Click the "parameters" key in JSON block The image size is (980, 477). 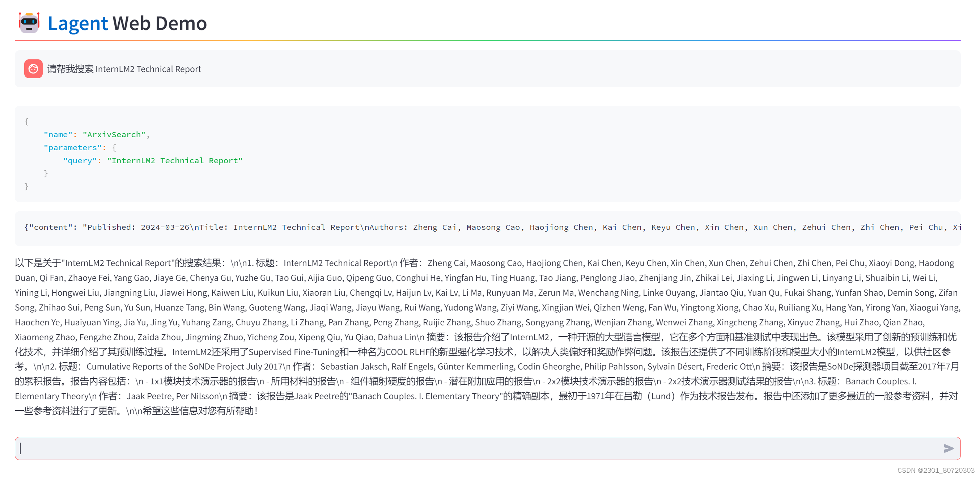pos(72,147)
